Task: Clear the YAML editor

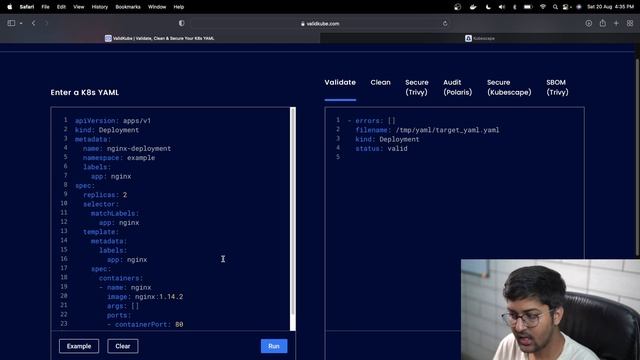Action: tap(122, 346)
